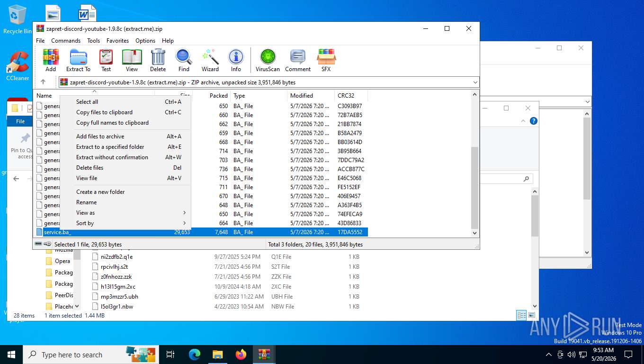Sort by Modified column header
644x364 pixels.
tap(311, 95)
